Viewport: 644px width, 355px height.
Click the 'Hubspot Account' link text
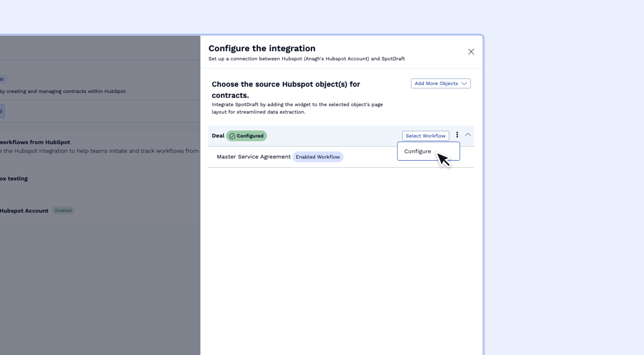pyautogui.click(x=24, y=211)
